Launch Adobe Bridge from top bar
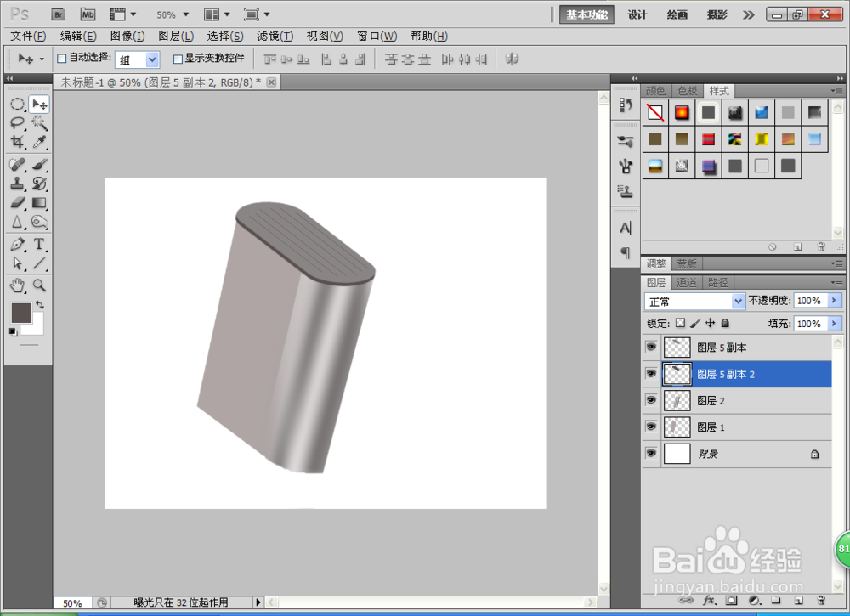 click(x=58, y=14)
